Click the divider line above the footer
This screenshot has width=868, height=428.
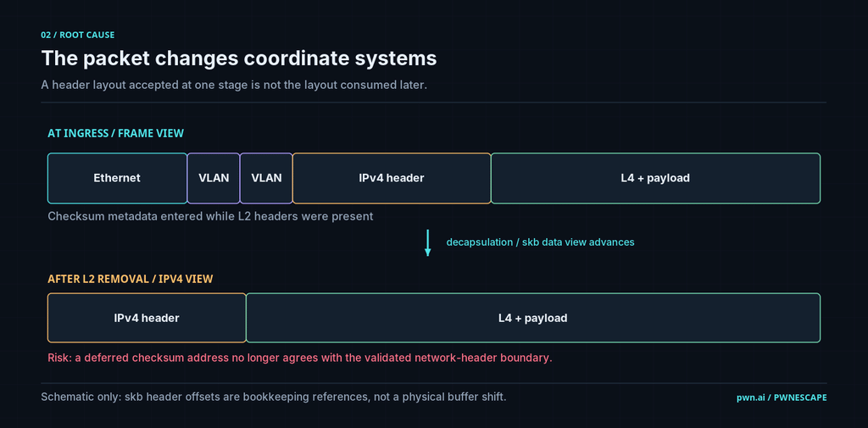(434, 383)
